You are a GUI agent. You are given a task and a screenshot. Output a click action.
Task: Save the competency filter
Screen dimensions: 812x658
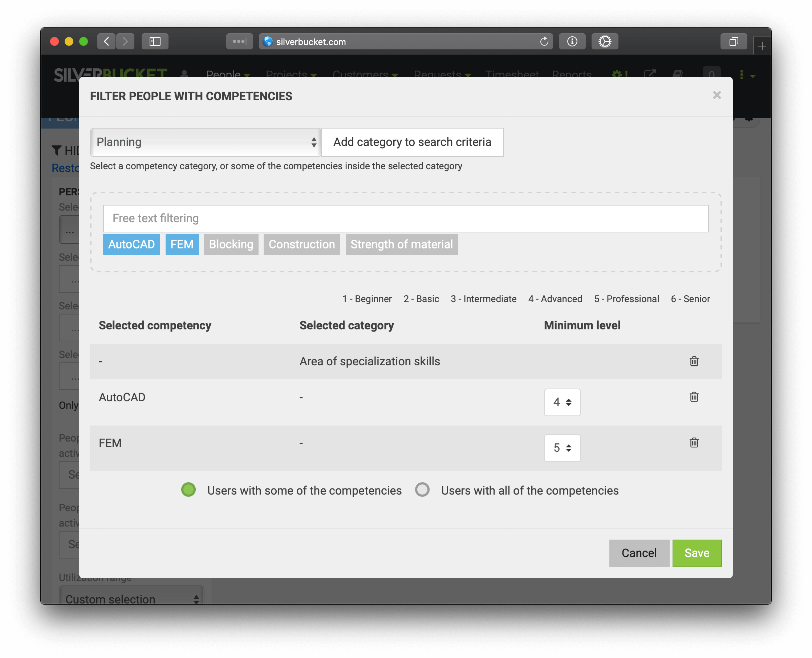tap(697, 553)
